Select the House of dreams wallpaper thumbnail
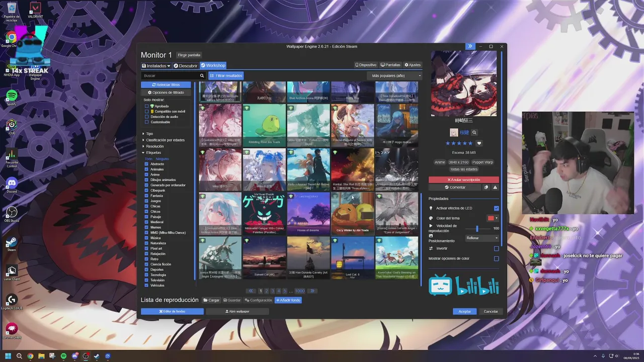This screenshot has width=644, height=362. pyautogui.click(x=308, y=214)
